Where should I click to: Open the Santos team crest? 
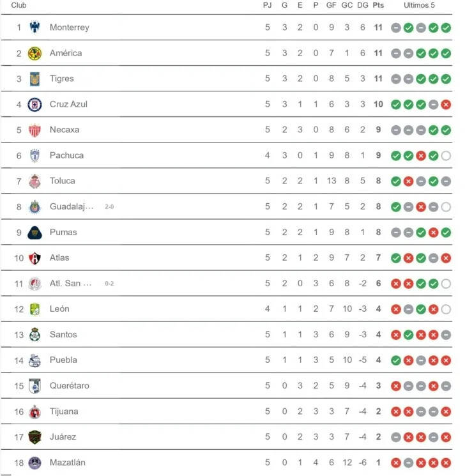point(34,335)
